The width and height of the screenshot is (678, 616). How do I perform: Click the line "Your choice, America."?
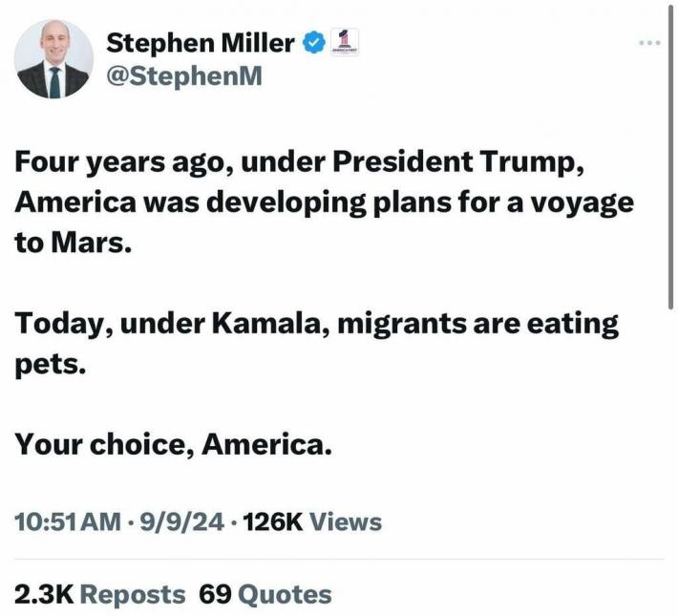(x=174, y=445)
